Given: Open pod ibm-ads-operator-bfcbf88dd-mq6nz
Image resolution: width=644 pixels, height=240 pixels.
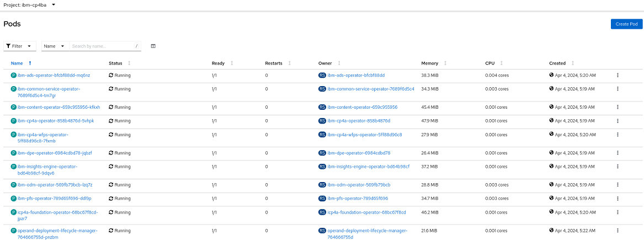Looking at the screenshot, I should pyautogui.click(x=54, y=76).
